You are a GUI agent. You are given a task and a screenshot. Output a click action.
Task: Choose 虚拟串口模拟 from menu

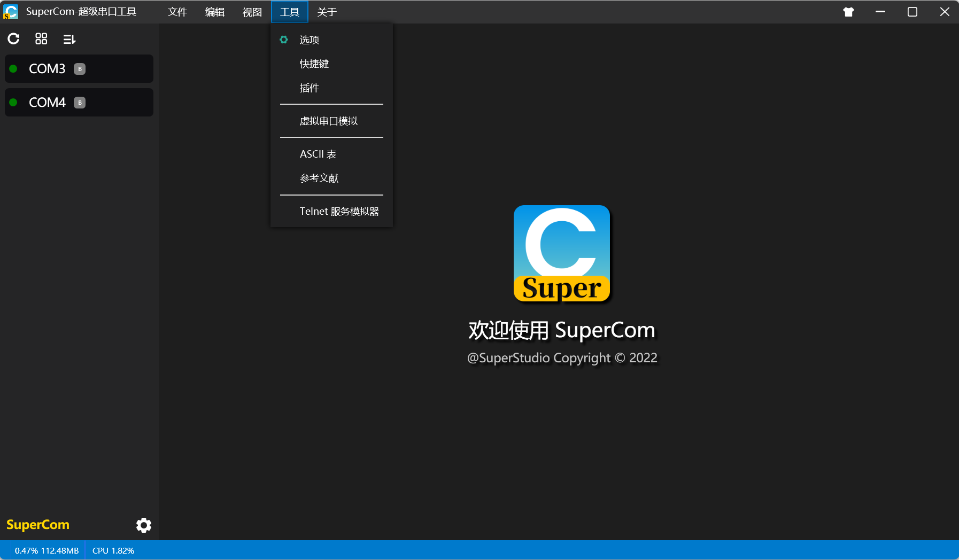point(331,121)
